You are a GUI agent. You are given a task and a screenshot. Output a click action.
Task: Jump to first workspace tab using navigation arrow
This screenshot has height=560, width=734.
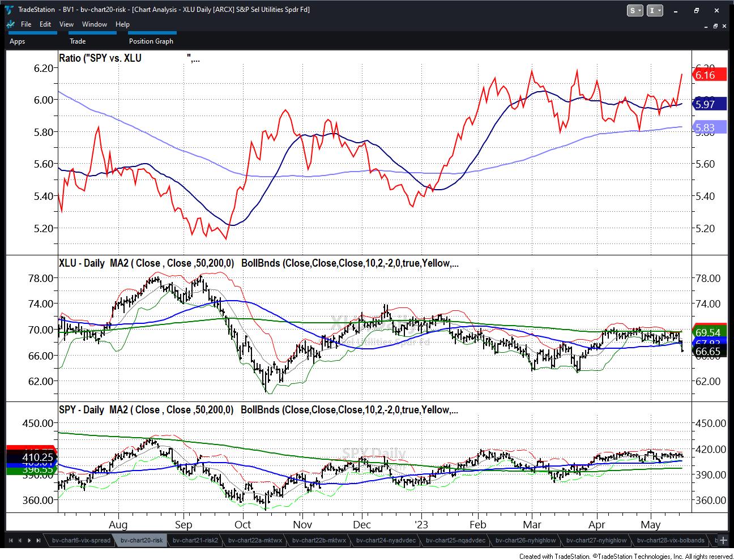click(12, 540)
